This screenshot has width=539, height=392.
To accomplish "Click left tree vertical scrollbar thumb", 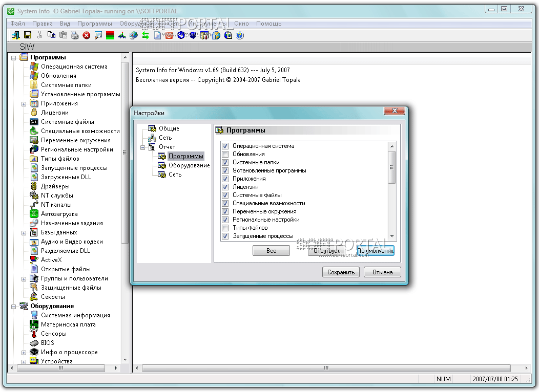I will [125, 153].
